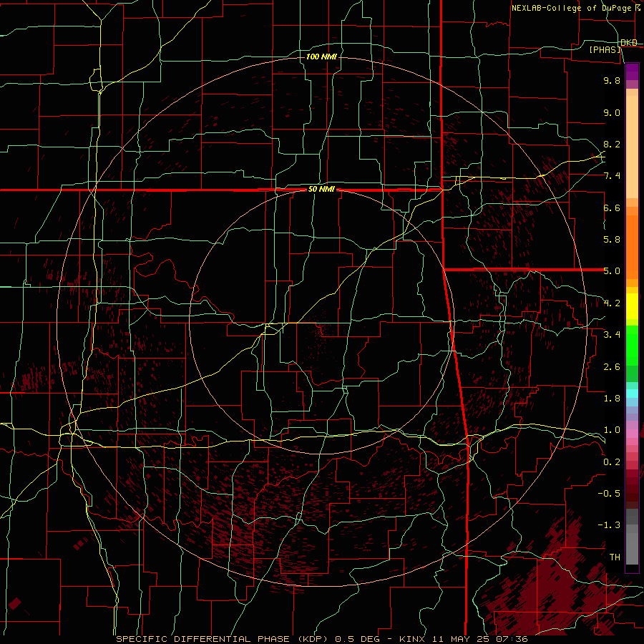Click the SPECIFIC DIFFERENTIAL PHASE (KDP) caption text
The image size is (644, 644).
(222, 639)
